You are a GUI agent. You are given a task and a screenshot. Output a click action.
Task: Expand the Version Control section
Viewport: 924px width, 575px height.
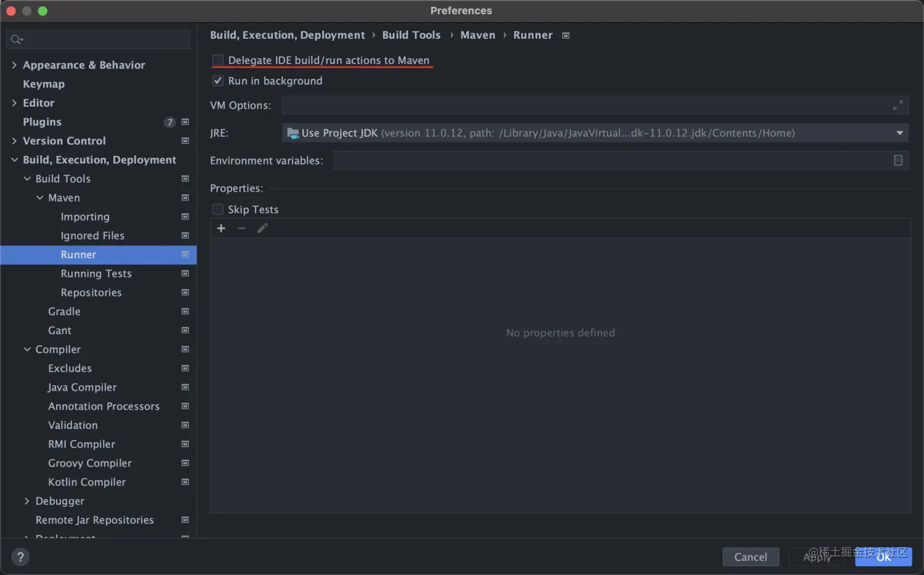tap(14, 141)
